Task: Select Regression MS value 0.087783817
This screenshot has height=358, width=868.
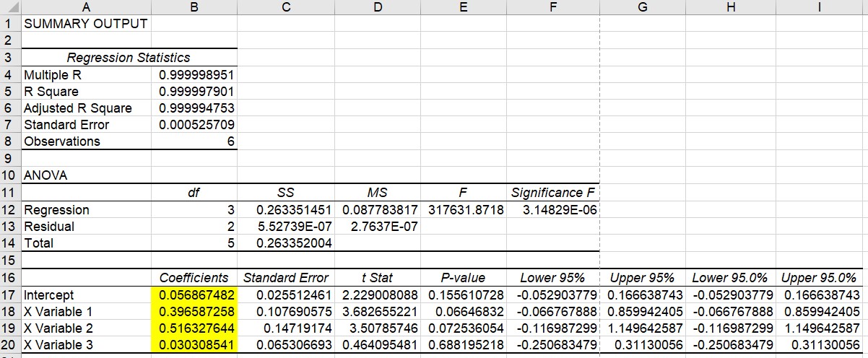Action: (x=378, y=209)
